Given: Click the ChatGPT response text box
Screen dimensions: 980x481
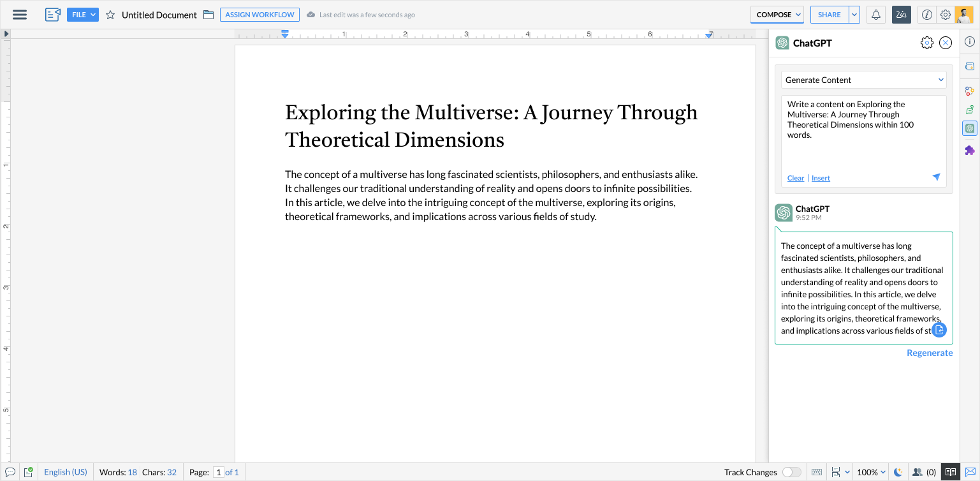Looking at the screenshot, I should click(864, 288).
